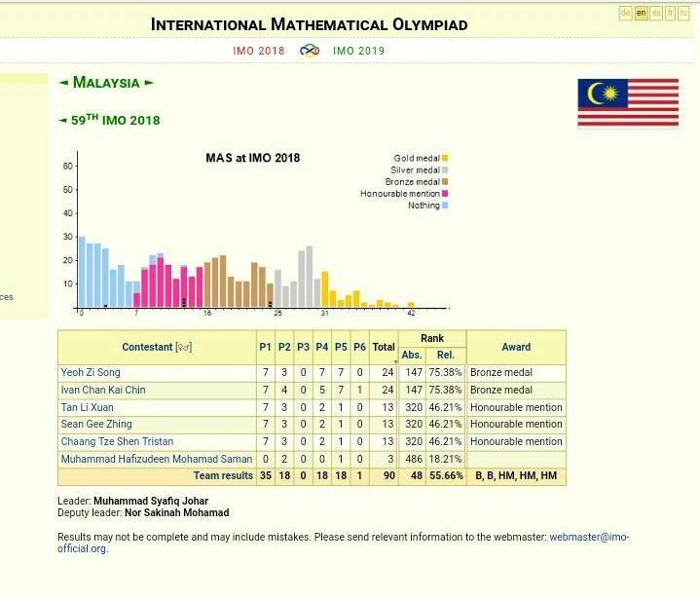Open the Malaysia country heading link
The width and height of the screenshot is (700, 600).
(106, 83)
